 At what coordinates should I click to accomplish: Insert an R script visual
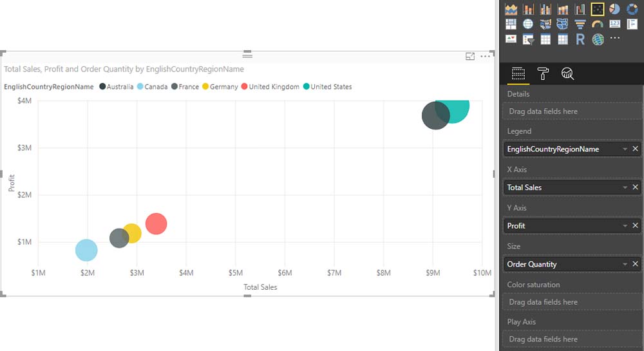(580, 40)
